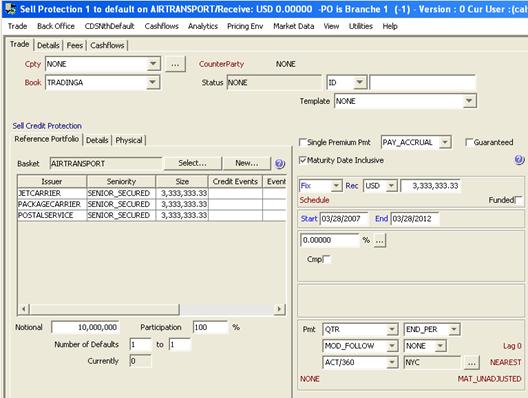This screenshot has width=528, height=398.
Task: Click the ellipsis button beside NYC
Action: [x=471, y=362]
